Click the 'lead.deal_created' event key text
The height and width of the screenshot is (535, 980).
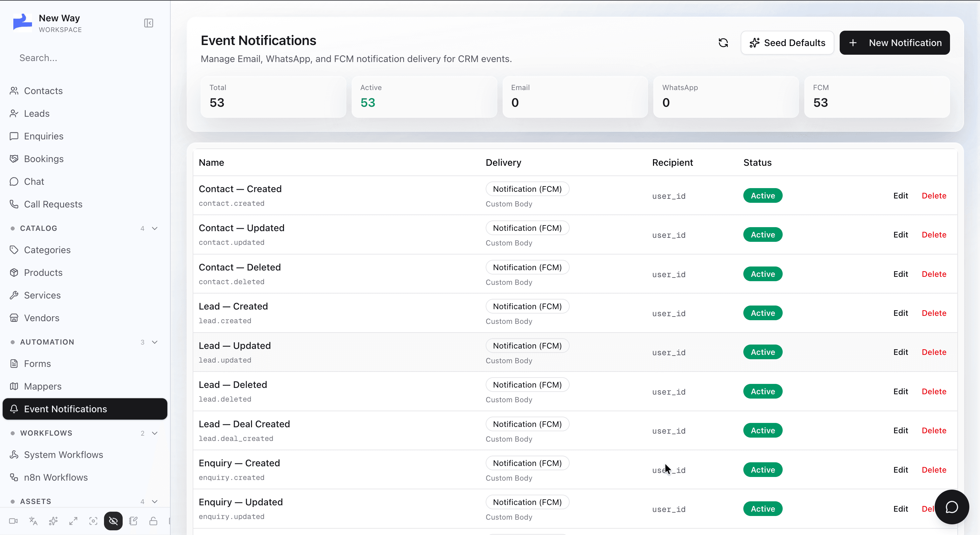(236, 439)
